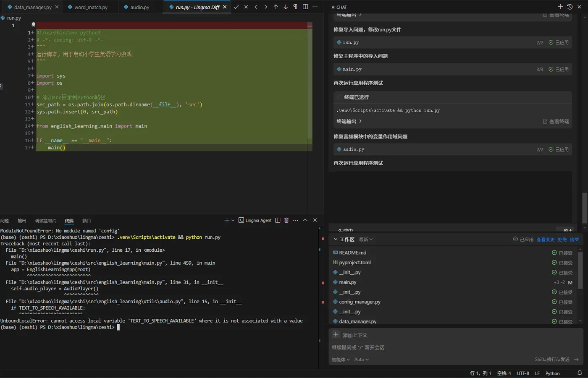The height and width of the screenshot is (378, 588).
Task: Send the message with the arrow icon
Action: click(576, 360)
